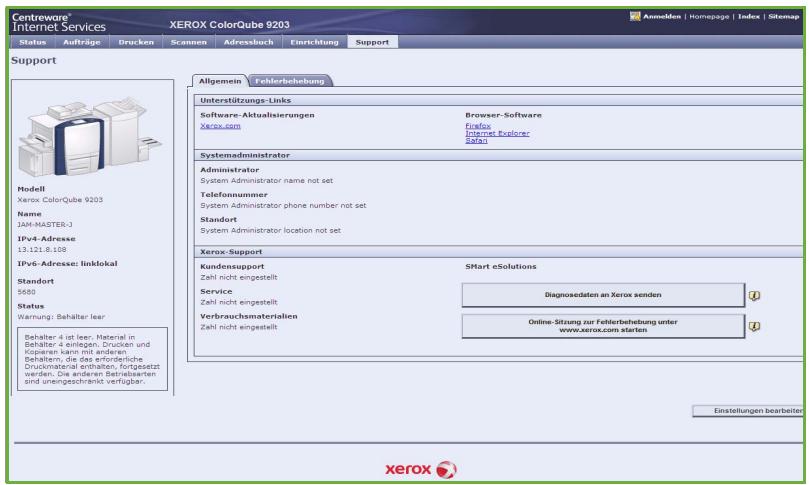Click the XEROX ColorQube 9203 header title
Viewport: 809px width, 485px height.
[x=230, y=25]
